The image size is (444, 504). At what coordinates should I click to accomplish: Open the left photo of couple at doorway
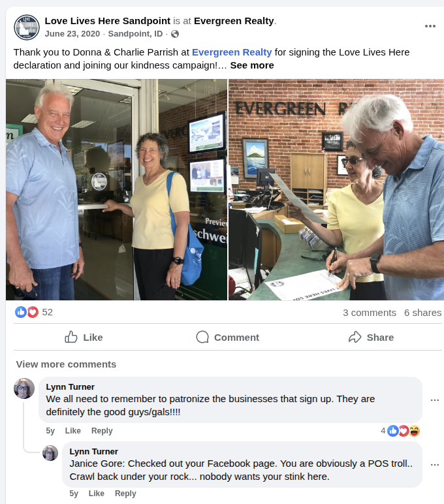(116, 189)
